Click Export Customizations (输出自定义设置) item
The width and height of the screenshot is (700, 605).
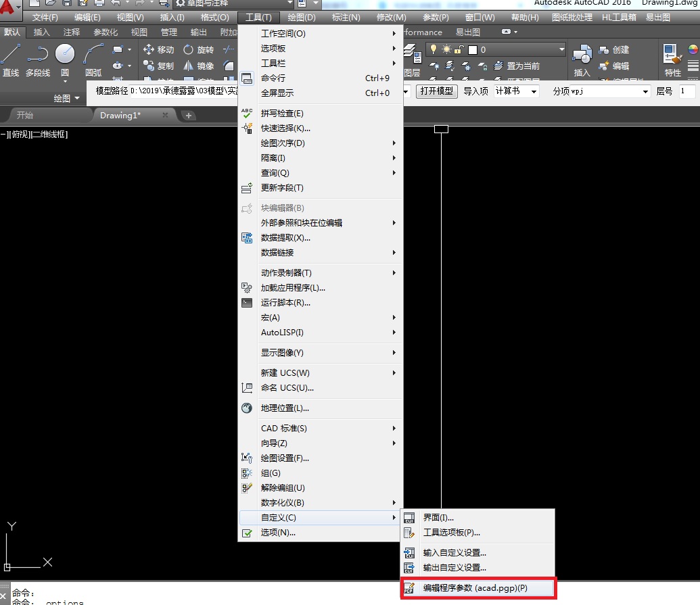(x=478, y=568)
